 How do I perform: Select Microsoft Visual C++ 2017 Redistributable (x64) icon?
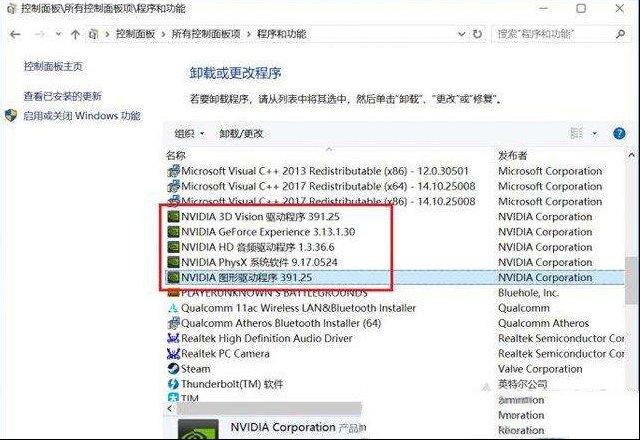(x=173, y=186)
